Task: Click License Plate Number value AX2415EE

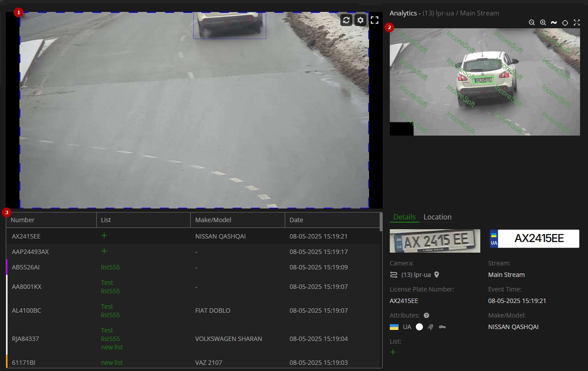Action: (x=404, y=301)
